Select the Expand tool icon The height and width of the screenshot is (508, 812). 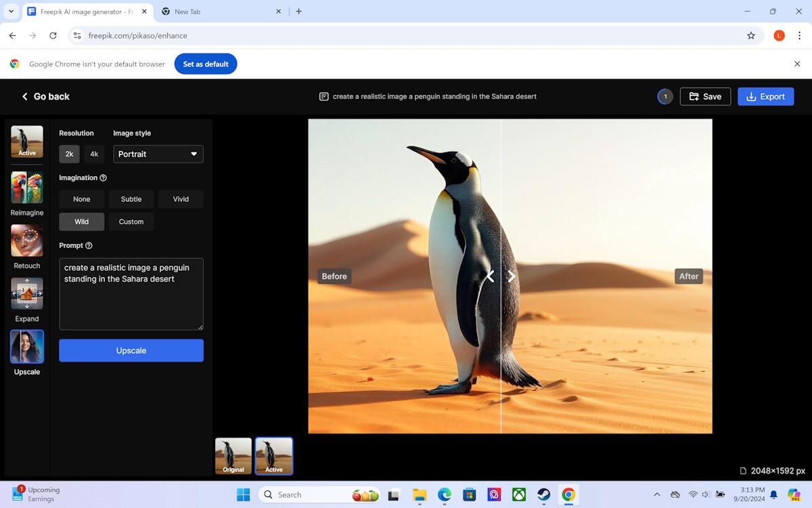tap(27, 293)
